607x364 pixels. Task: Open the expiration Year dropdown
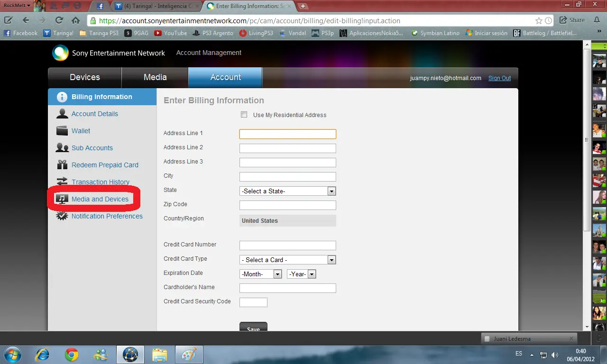coord(302,274)
